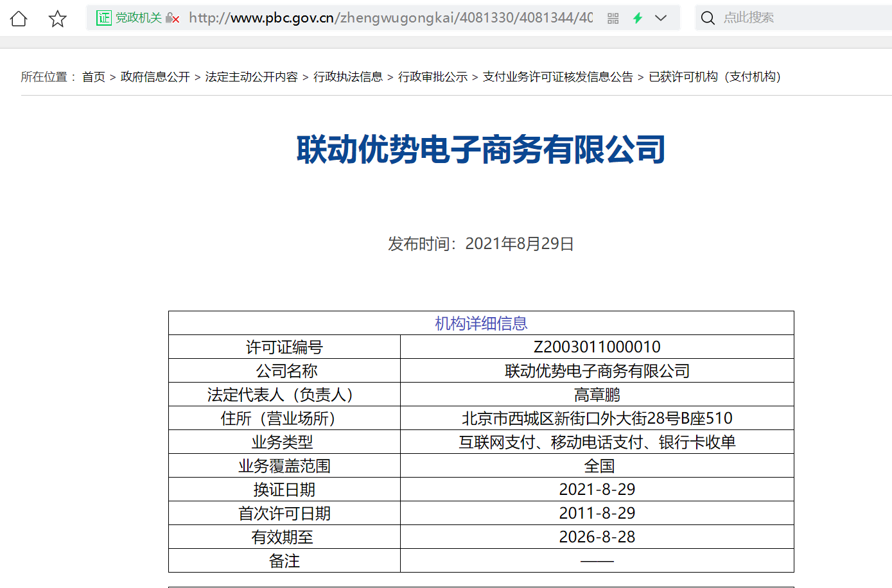Select address 北京市西城区新街口外大街28号B座510

597,419
